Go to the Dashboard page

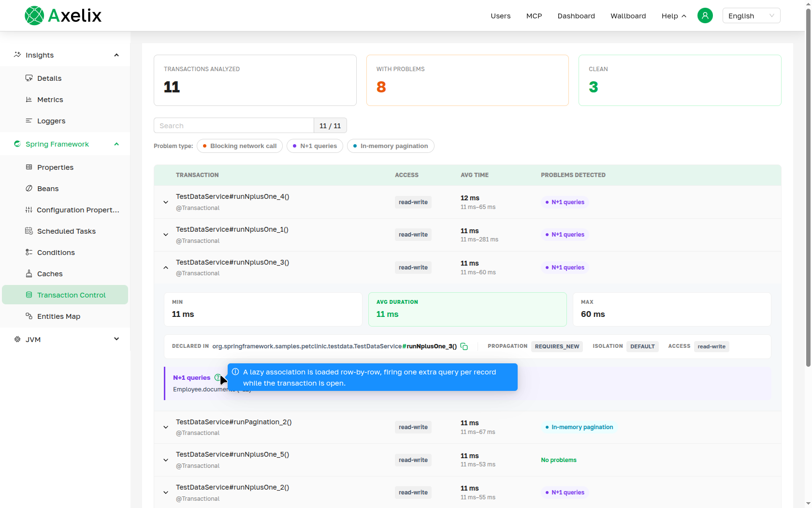[576, 16]
